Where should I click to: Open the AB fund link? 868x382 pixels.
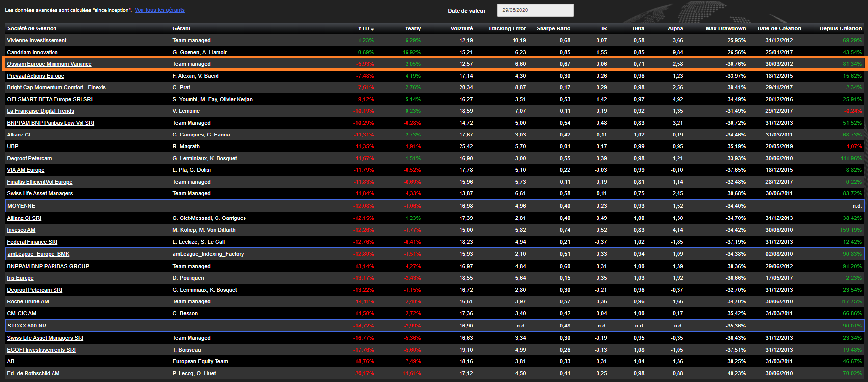pos(11,361)
